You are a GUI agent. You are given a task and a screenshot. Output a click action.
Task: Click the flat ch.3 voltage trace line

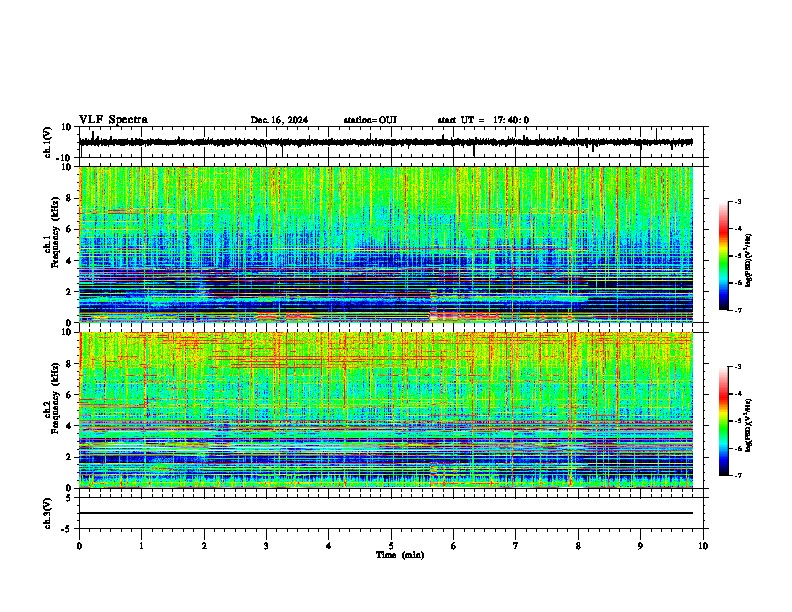click(x=386, y=513)
